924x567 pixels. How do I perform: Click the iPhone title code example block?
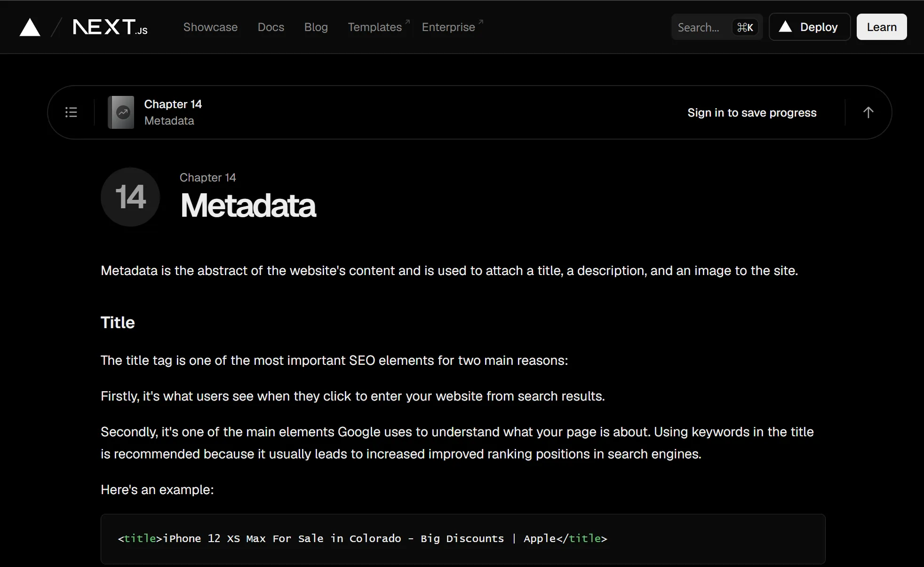coord(463,539)
